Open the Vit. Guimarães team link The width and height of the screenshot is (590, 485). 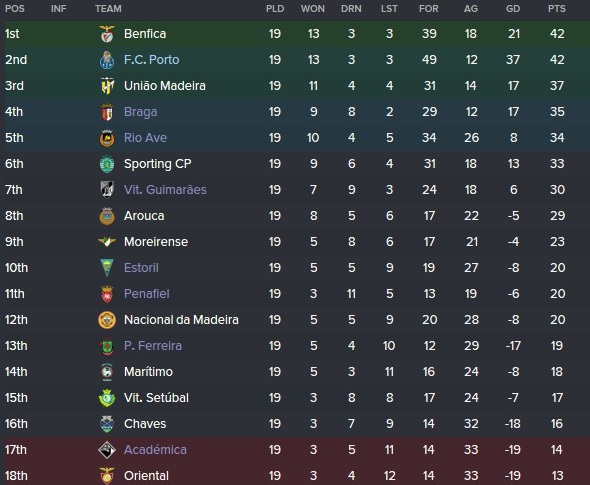coord(165,190)
